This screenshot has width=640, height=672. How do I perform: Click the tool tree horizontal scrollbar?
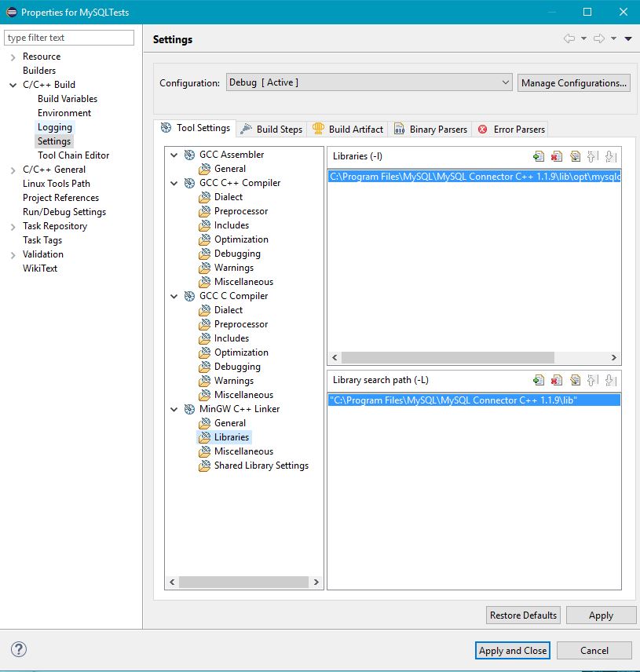coord(243,582)
